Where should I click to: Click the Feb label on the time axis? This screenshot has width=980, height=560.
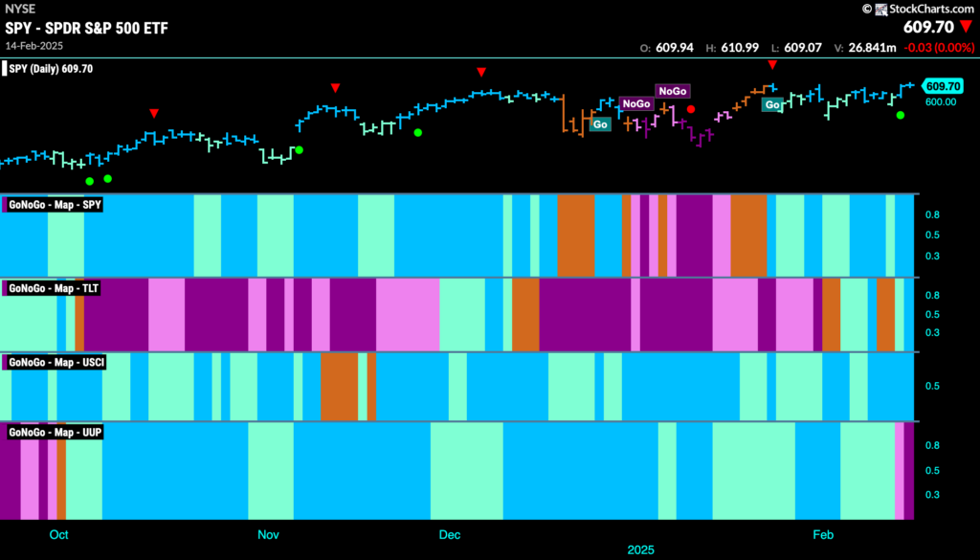point(822,535)
